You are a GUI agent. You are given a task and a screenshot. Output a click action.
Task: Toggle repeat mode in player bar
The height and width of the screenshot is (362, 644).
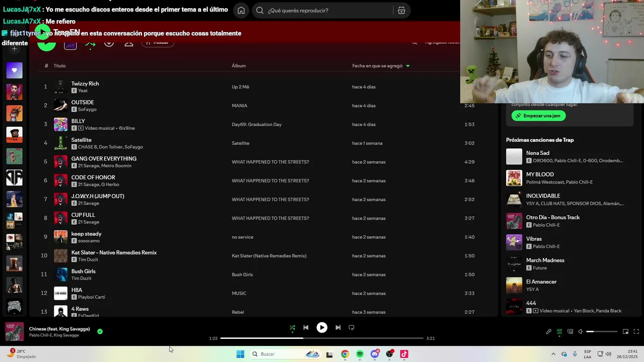point(352,327)
